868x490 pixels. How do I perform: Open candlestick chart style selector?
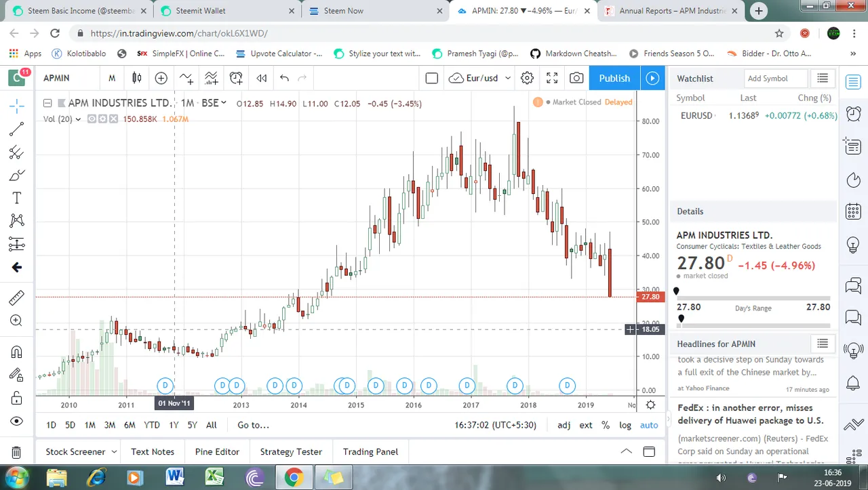[x=136, y=78]
